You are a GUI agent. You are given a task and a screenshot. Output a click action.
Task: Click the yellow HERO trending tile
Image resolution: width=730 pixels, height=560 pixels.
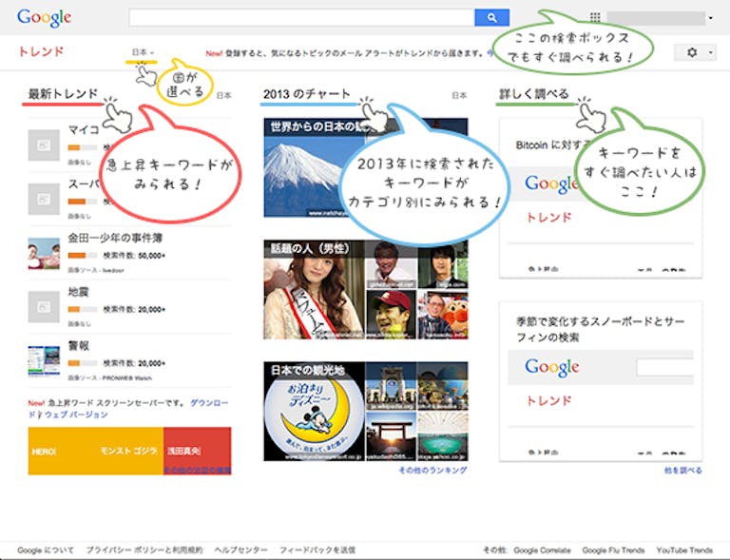click(x=62, y=452)
